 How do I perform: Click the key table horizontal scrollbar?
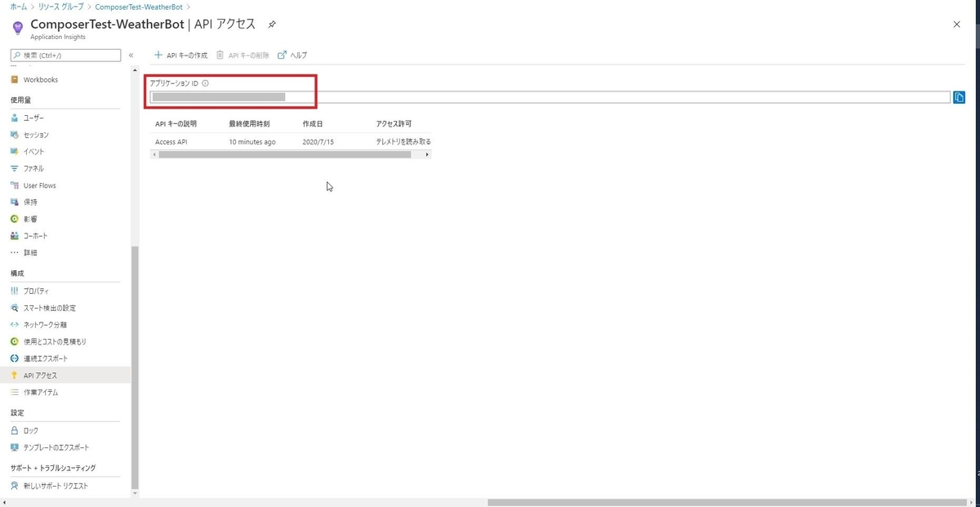(x=284, y=154)
